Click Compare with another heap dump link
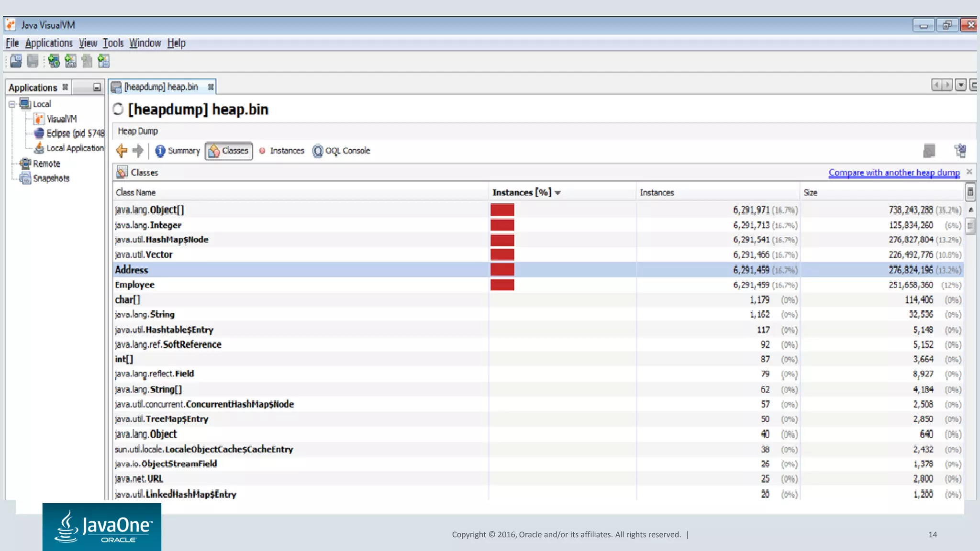 (893, 173)
